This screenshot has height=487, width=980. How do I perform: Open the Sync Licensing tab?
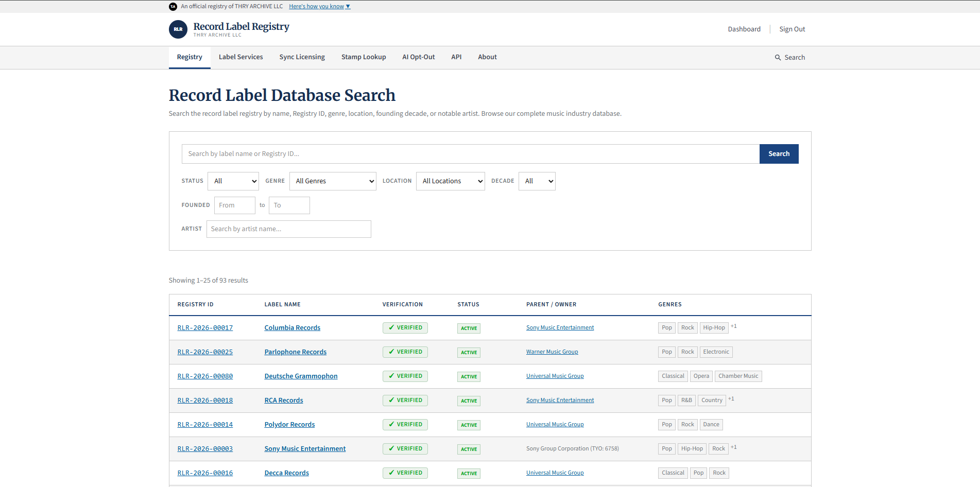point(302,57)
